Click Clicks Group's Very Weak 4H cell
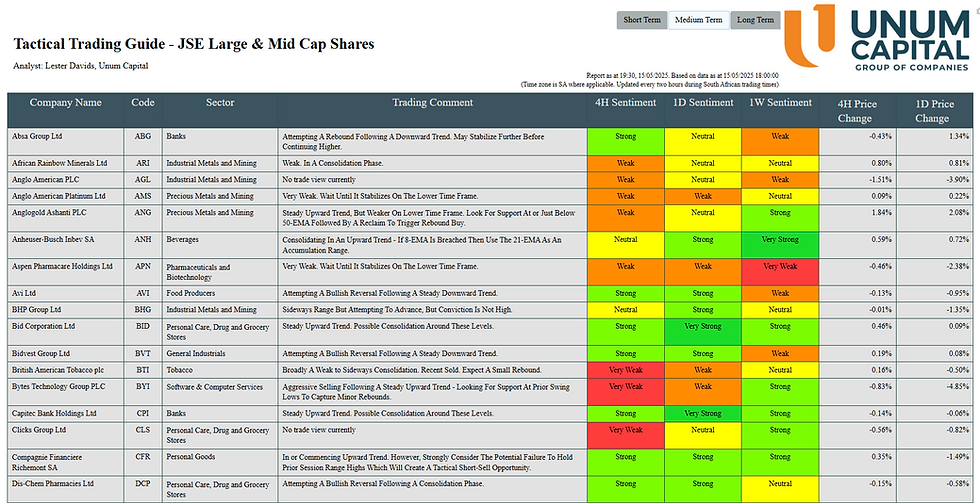 (x=626, y=436)
